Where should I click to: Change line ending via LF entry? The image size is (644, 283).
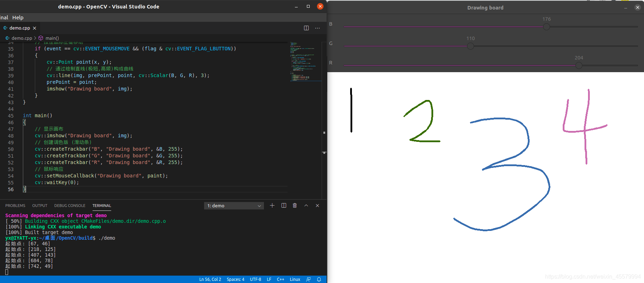pos(269,279)
